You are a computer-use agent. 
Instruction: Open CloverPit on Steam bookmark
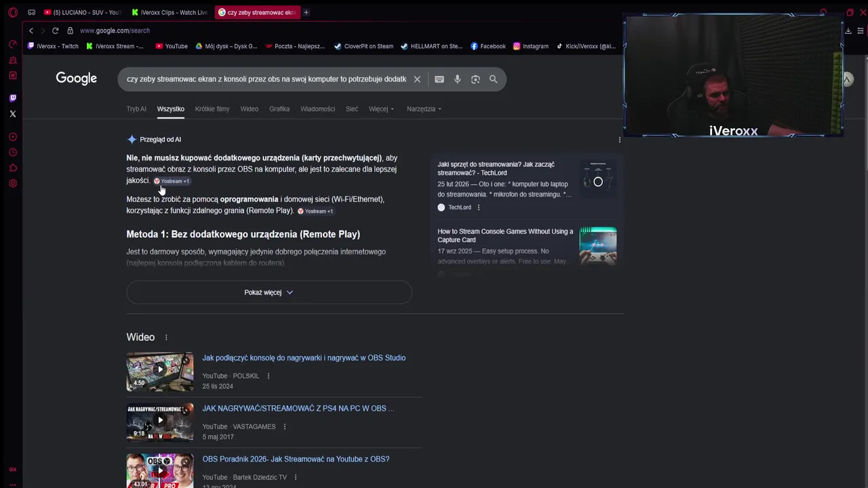[x=364, y=47]
